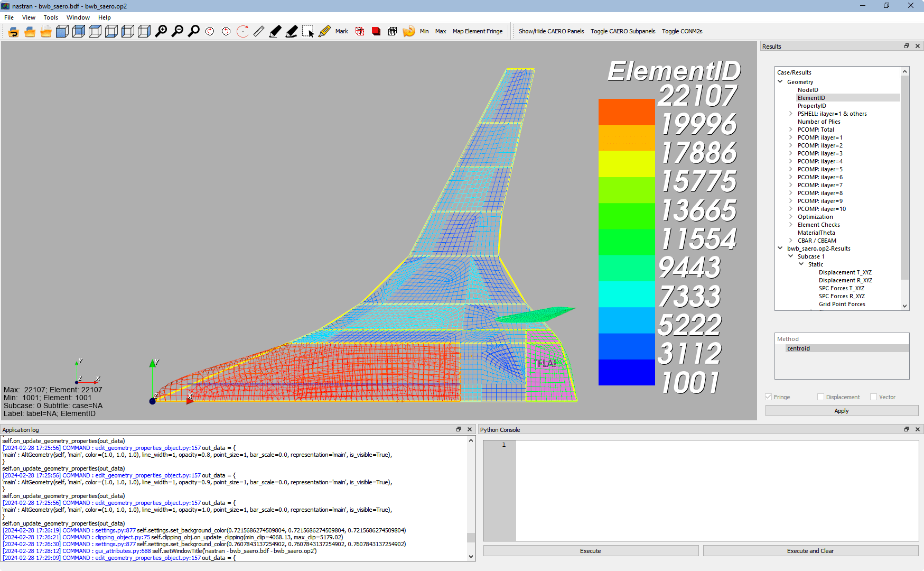
Task: Click the orange swirl redo icon
Action: point(409,31)
